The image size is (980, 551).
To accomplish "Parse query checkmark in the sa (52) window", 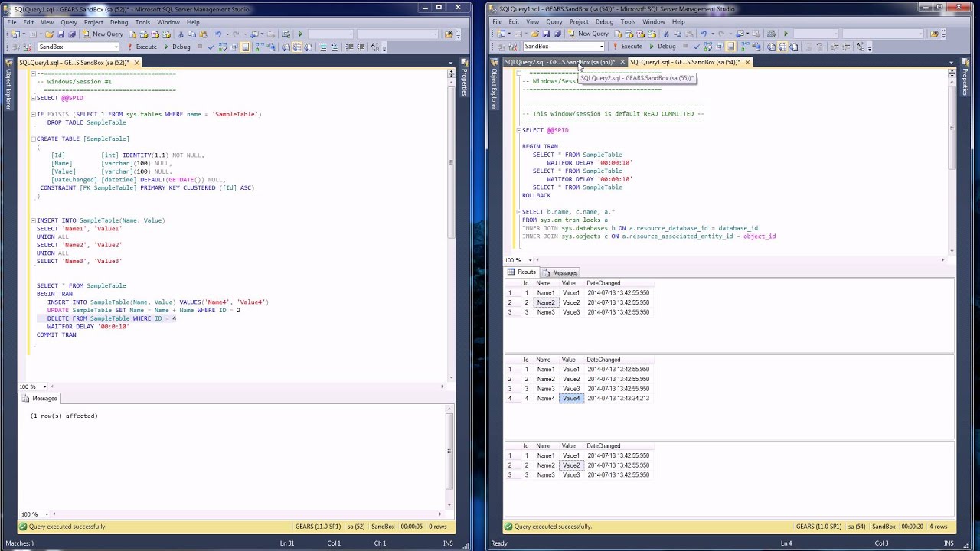I will pos(211,47).
